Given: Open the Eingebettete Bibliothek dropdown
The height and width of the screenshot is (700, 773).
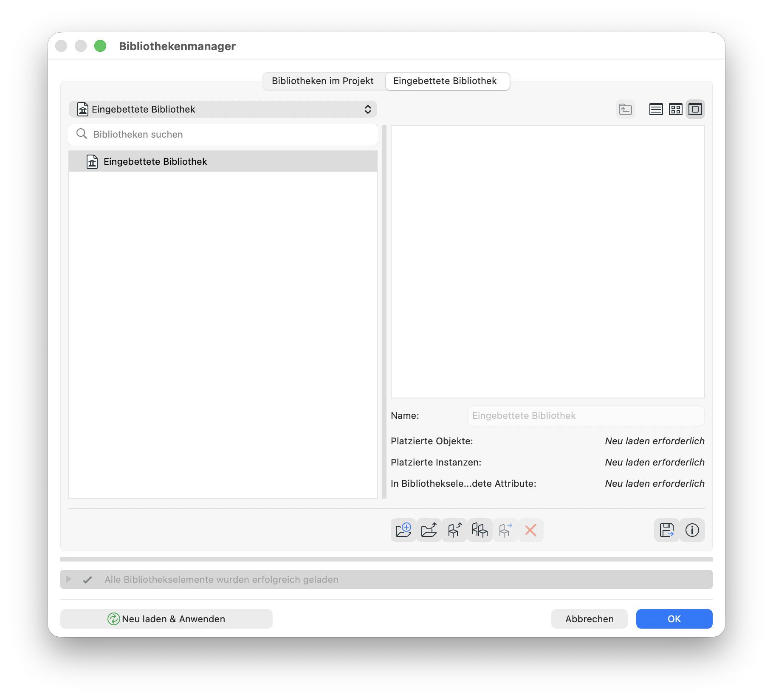Looking at the screenshot, I should (x=223, y=110).
